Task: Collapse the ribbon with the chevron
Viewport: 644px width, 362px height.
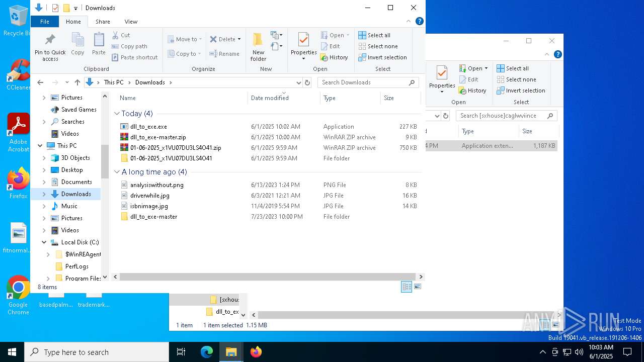Action: point(409,22)
